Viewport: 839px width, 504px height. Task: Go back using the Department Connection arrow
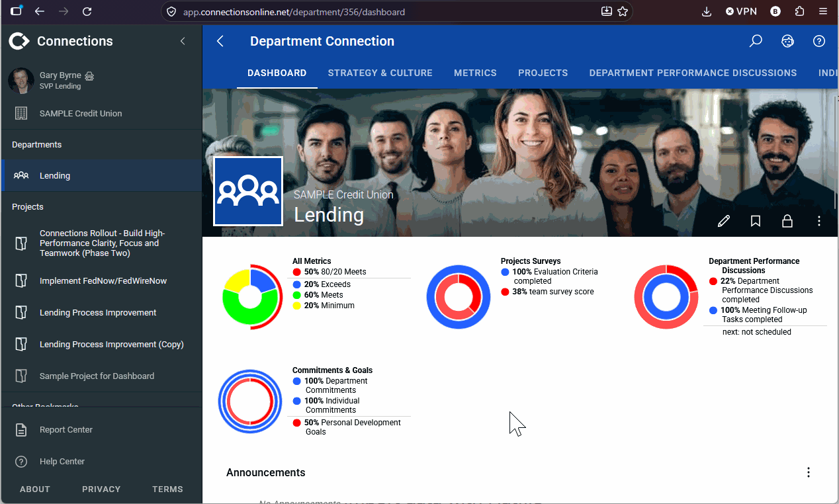click(220, 41)
